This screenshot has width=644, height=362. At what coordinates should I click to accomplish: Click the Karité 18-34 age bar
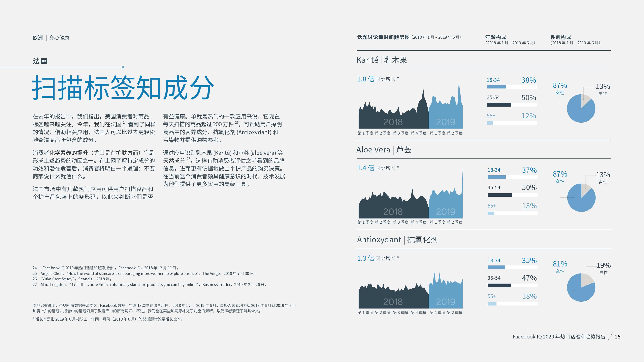coord(496,87)
